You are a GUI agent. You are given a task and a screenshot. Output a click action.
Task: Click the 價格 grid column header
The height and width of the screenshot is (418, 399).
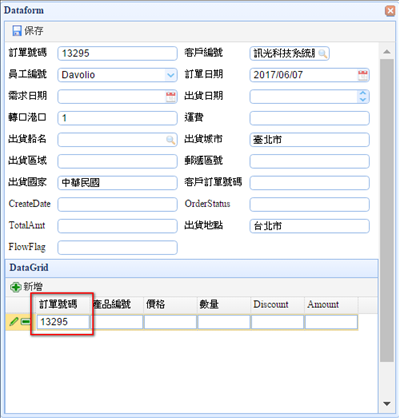tap(170, 304)
